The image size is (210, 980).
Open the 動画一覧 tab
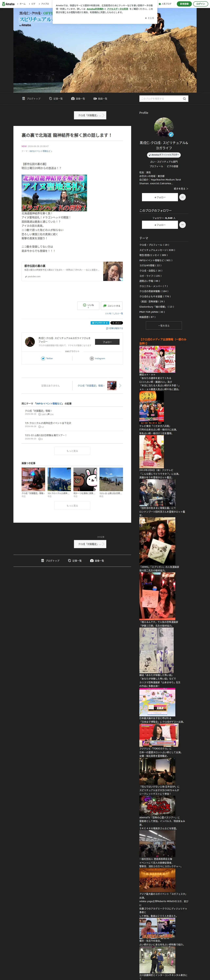click(x=101, y=98)
